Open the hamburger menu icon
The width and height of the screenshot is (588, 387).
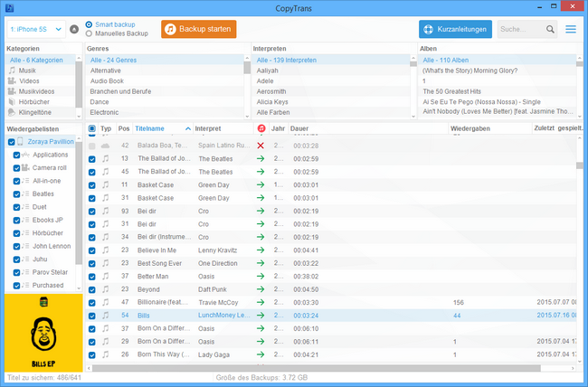click(x=571, y=30)
